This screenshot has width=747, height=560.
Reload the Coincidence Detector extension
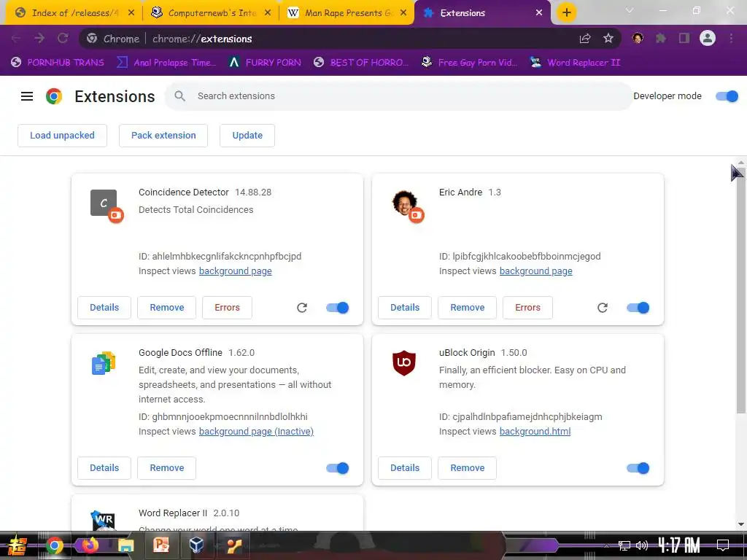tap(302, 308)
